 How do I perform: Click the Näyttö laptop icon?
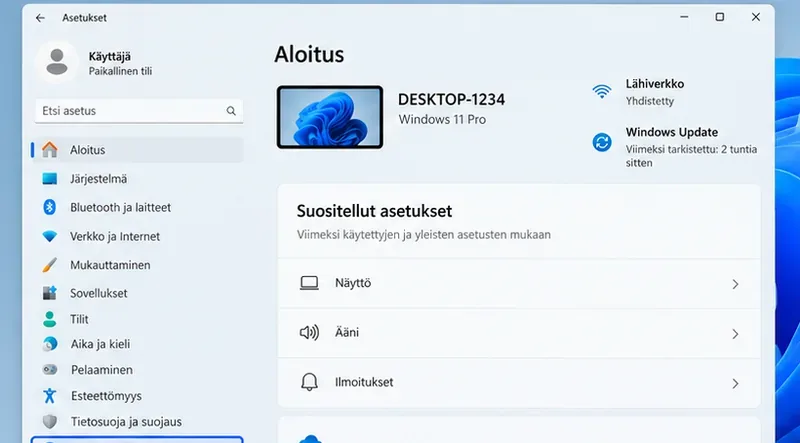(x=309, y=283)
